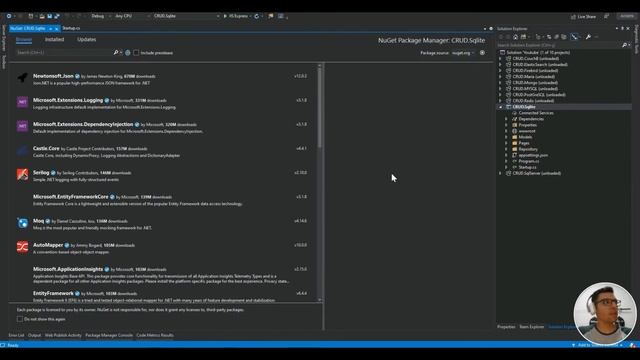The height and width of the screenshot is (360, 640).
Task: Select the Serilog package name
Action: click(41, 173)
